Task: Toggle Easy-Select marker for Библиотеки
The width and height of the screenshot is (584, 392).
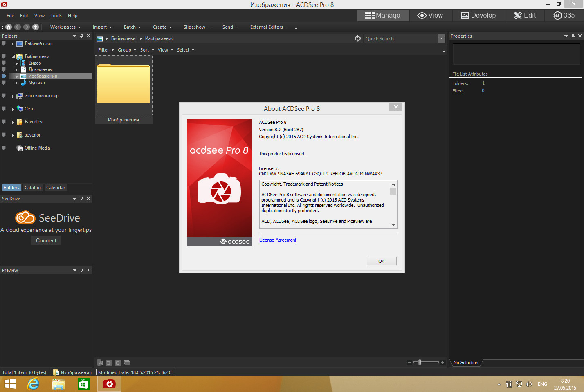Action: [x=4, y=56]
